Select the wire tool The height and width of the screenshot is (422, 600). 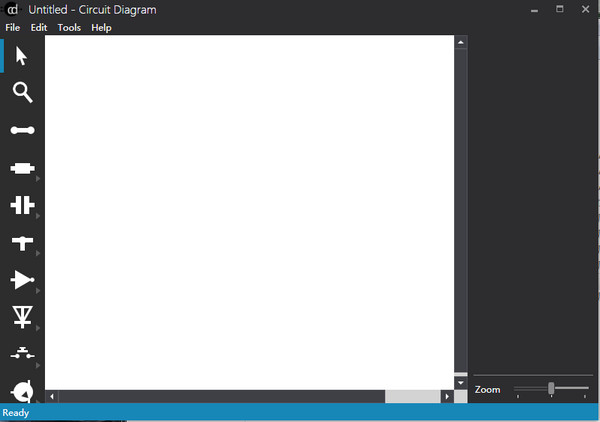point(22,130)
